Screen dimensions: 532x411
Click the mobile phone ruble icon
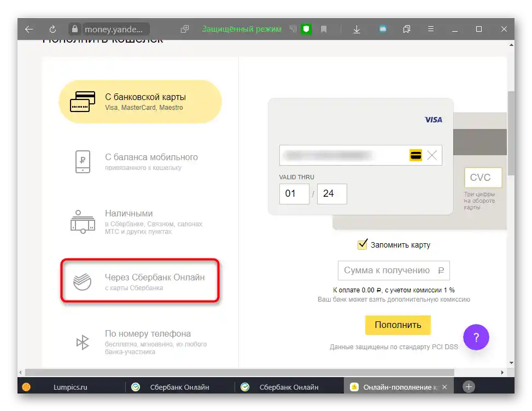click(83, 162)
